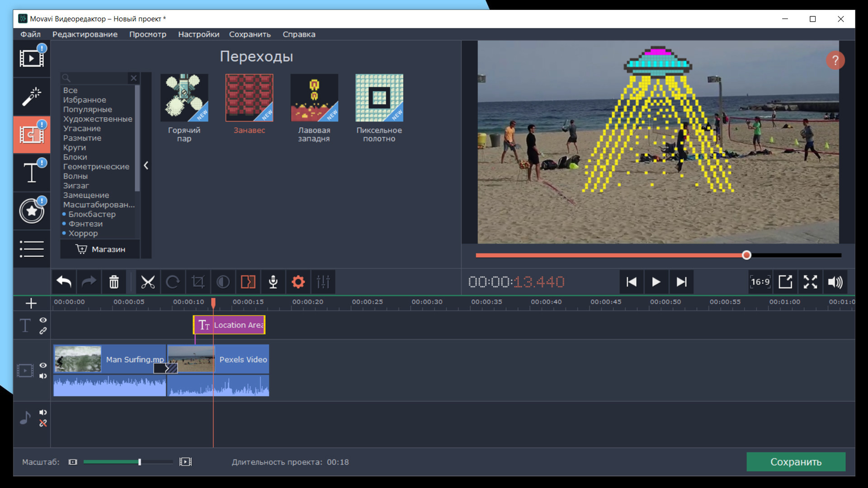Click the plus add track button
The height and width of the screenshot is (488, 868).
pos(31,303)
